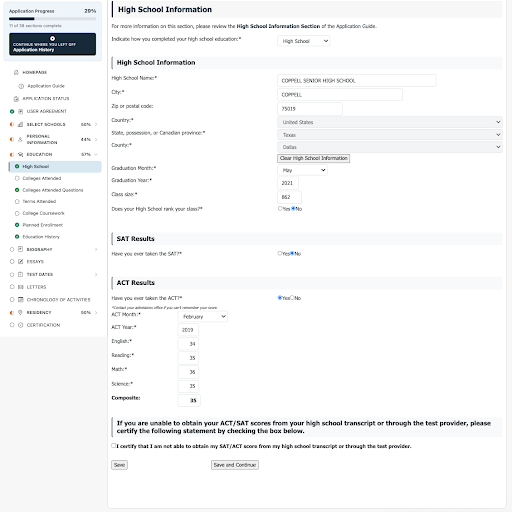The height and width of the screenshot is (512, 512).
Task: Select Yes for ever taken the ACT
Action: (280, 298)
